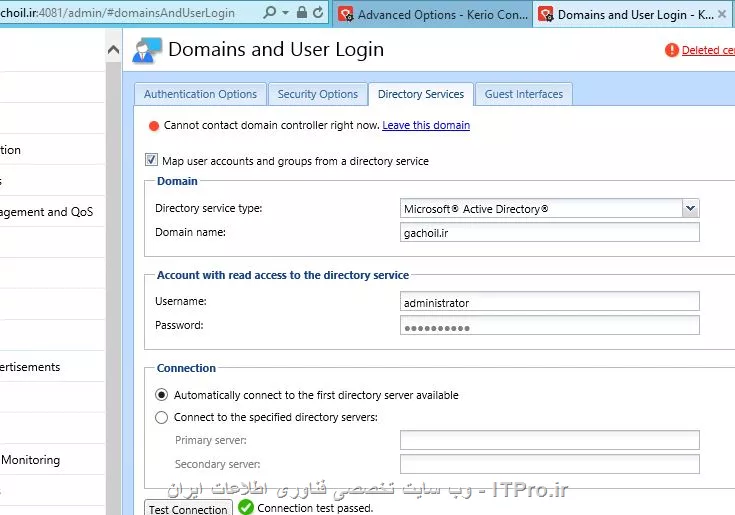Click the Password input field
Image resolution: width=735 pixels, height=515 pixels.
(x=549, y=326)
